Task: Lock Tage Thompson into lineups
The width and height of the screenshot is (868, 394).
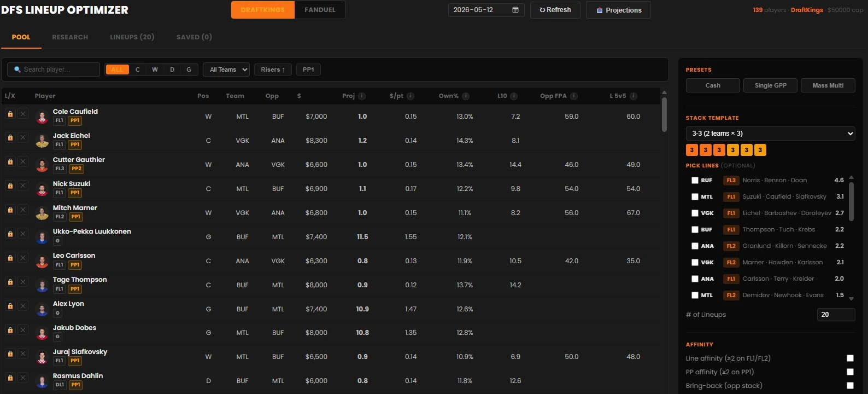Action: click(10, 282)
